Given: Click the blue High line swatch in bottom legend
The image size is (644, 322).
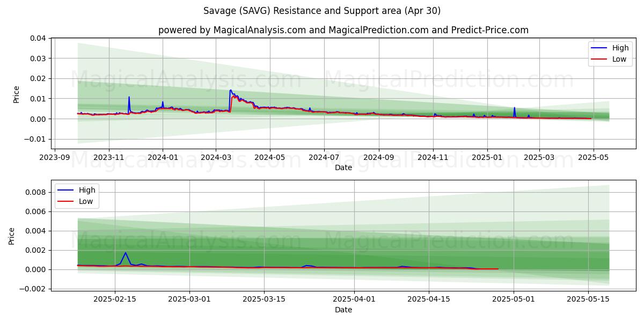Looking at the screenshot, I should click(67, 191).
